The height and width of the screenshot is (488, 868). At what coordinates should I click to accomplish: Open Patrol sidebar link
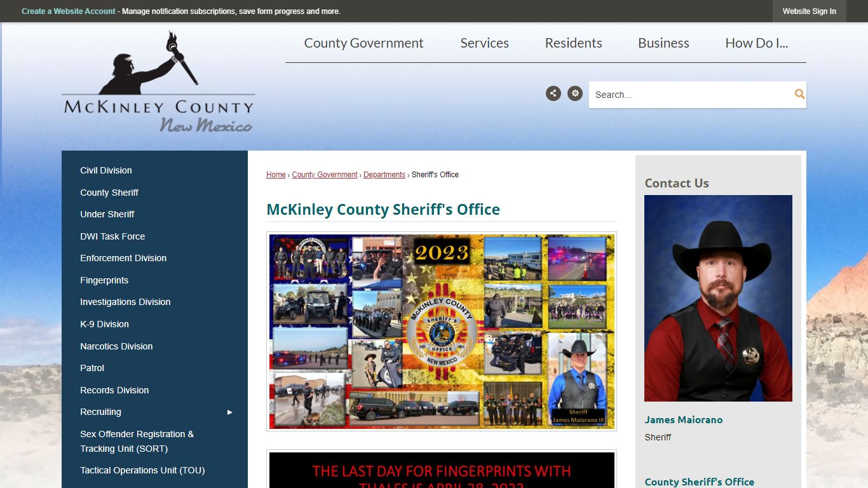(92, 368)
